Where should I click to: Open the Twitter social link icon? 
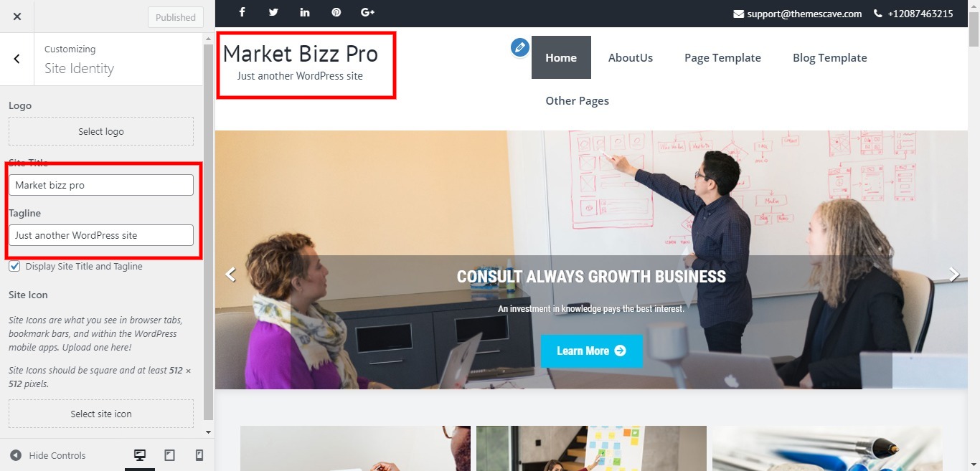[273, 13]
